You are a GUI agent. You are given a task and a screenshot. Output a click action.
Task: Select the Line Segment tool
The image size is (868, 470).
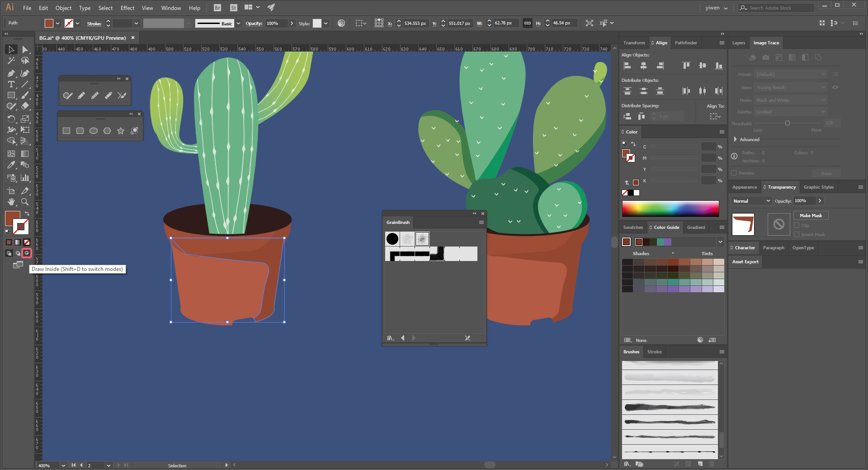(25, 85)
